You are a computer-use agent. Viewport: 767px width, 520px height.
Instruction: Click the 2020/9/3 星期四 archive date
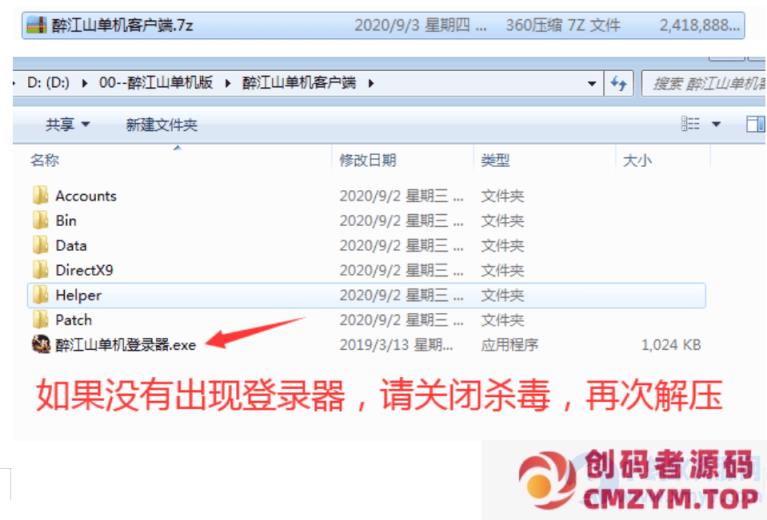point(420,25)
